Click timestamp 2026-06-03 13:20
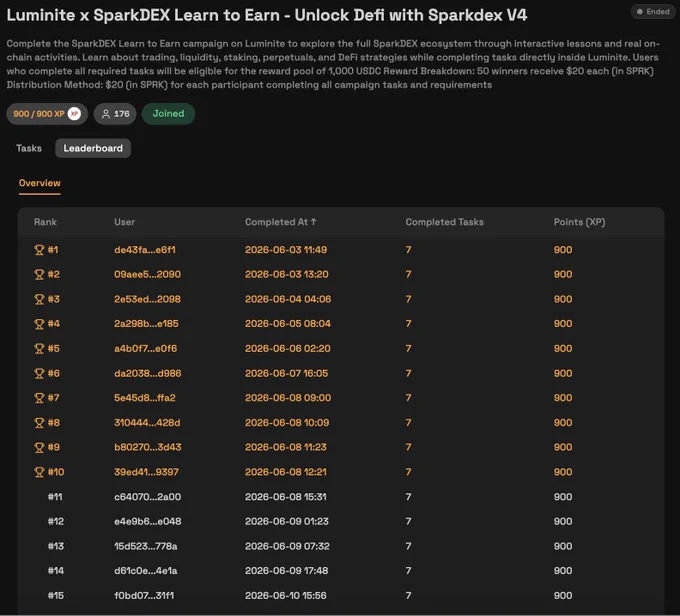680x616 pixels. tap(287, 274)
